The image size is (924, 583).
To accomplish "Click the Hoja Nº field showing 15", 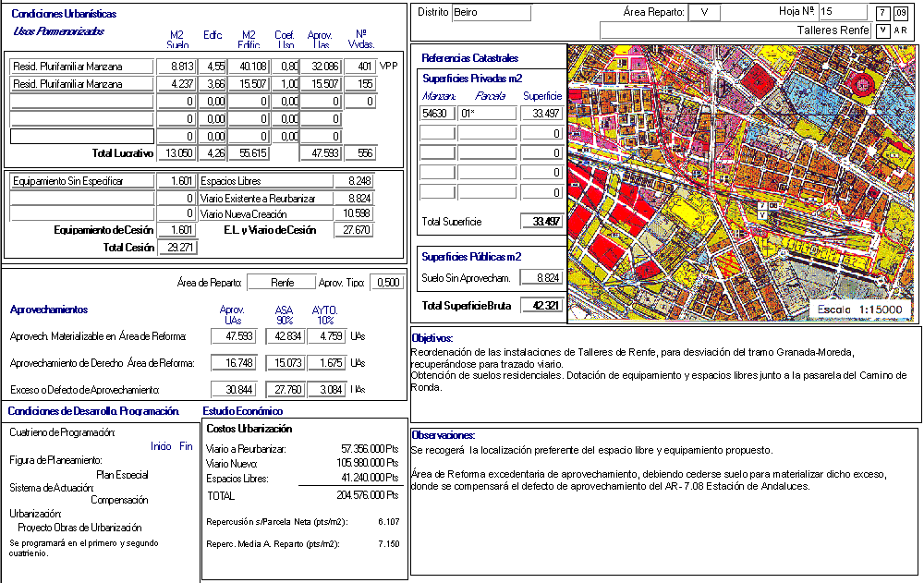I will [x=841, y=12].
